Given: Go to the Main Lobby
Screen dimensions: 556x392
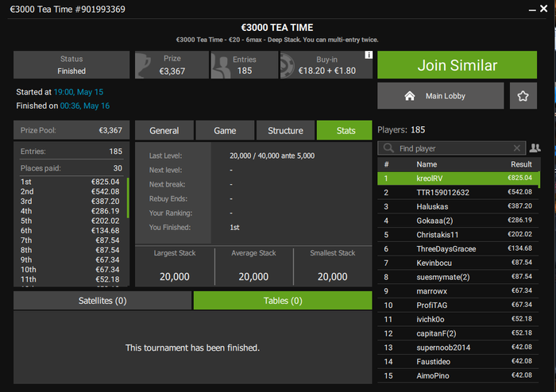Looking at the screenshot, I should pyautogui.click(x=440, y=95).
